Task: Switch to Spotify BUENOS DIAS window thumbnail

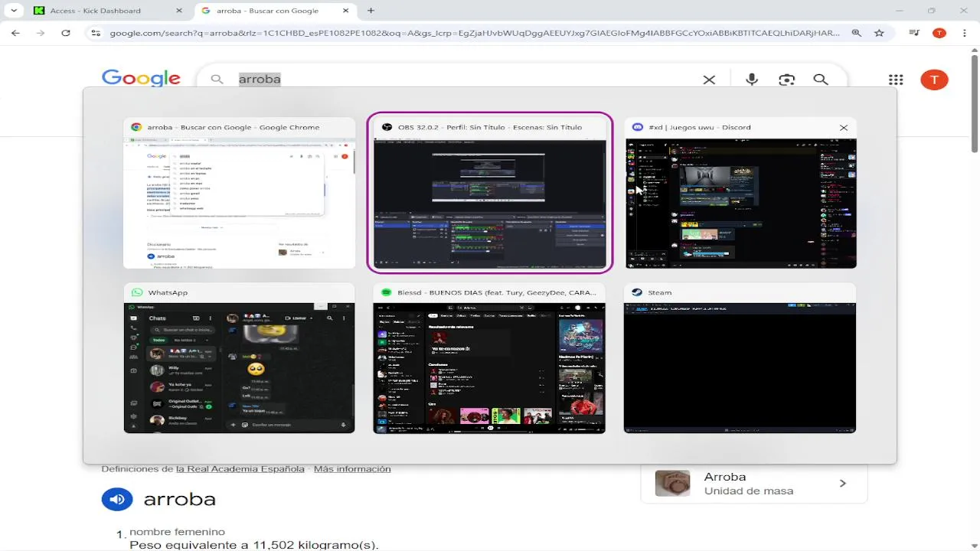Action: (x=489, y=368)
